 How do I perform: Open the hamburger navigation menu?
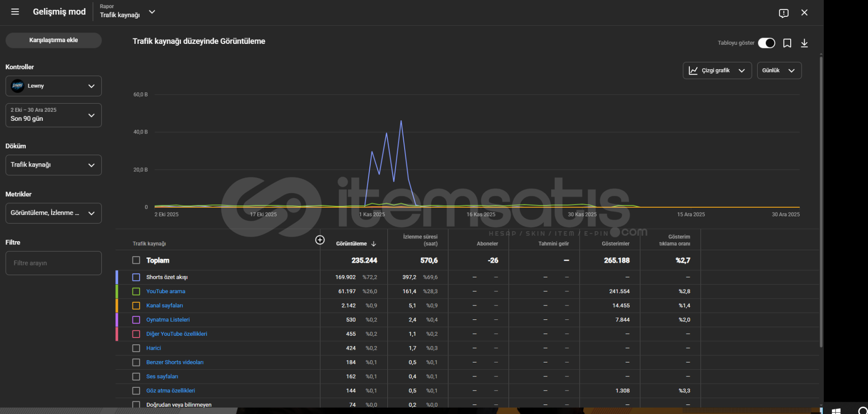15,12
